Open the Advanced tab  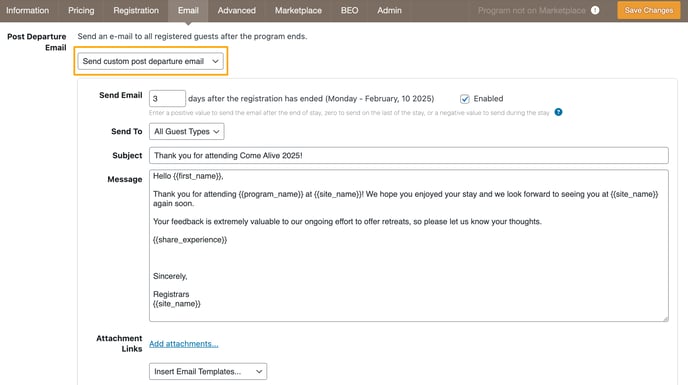[236, 11]
